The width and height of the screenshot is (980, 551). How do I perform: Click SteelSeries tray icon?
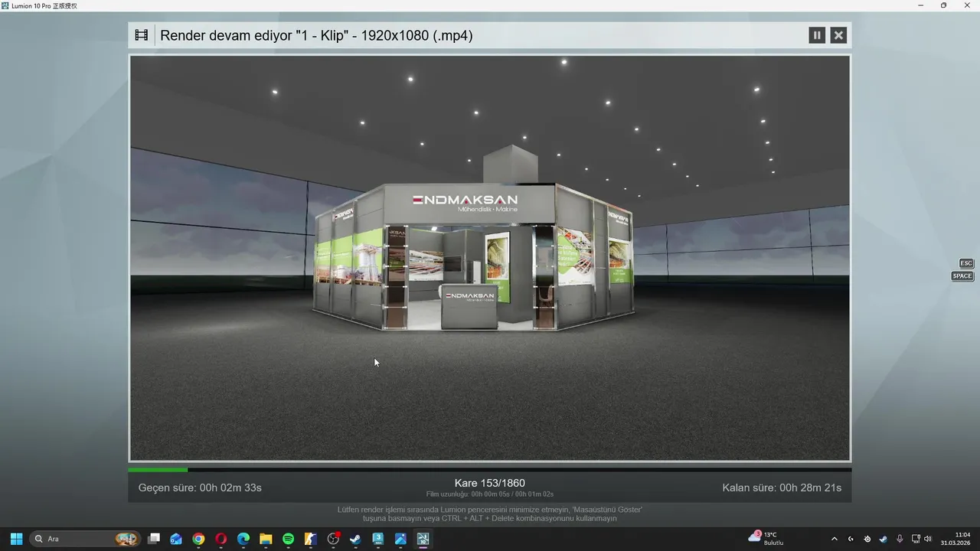point(867,539)
